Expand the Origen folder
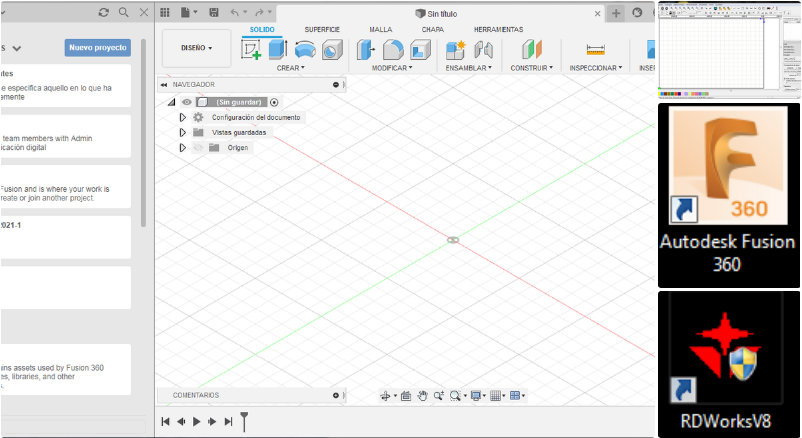The height and width of the screenshot is (438, 802). [183, 148]
